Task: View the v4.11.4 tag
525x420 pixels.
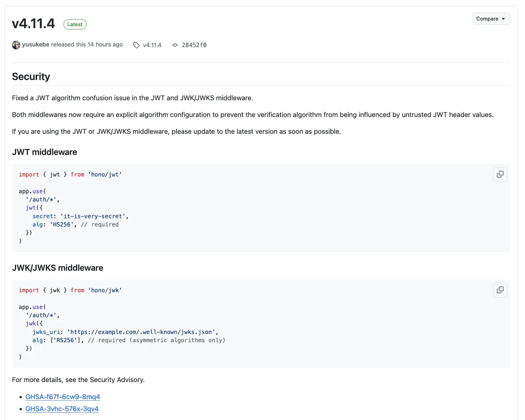Action: [151, 45]
